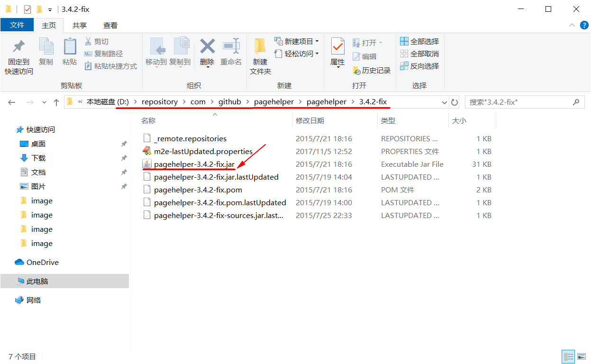Go back with the left arrow

tap(12, 102)
